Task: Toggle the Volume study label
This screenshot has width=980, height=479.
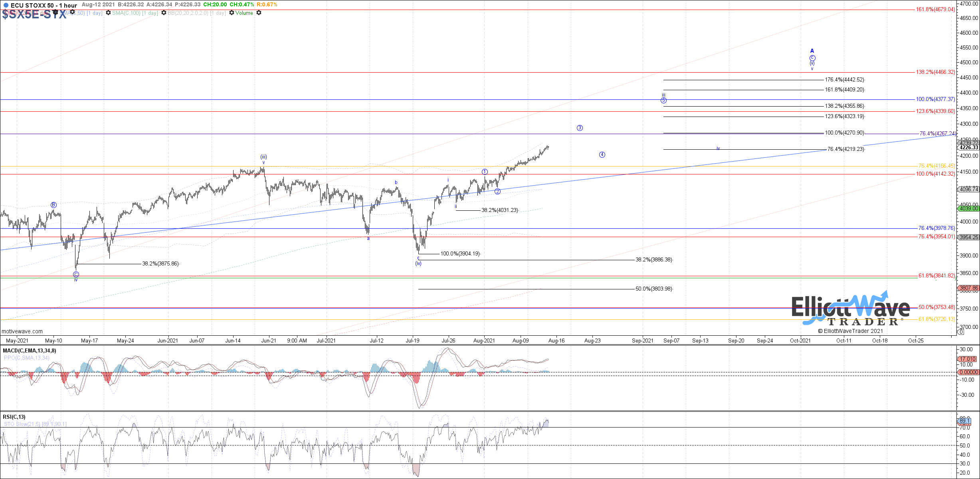Action: pos(244,13)
